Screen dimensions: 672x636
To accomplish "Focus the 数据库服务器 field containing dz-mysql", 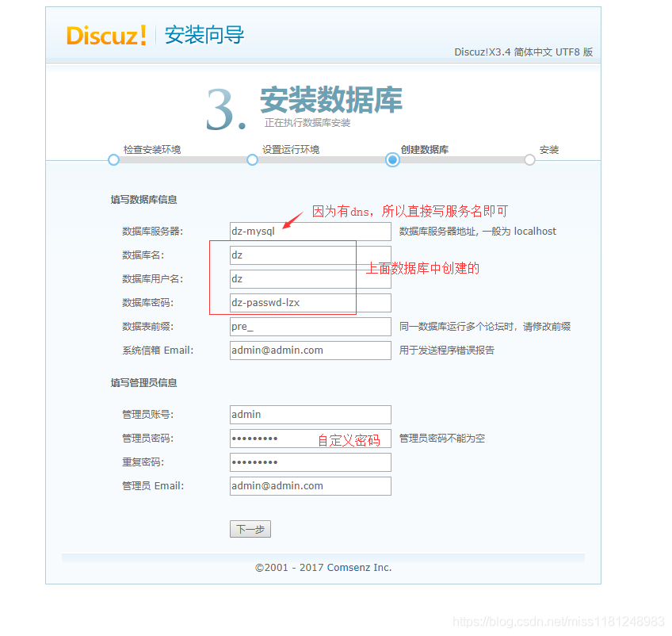I will [311, 232].
